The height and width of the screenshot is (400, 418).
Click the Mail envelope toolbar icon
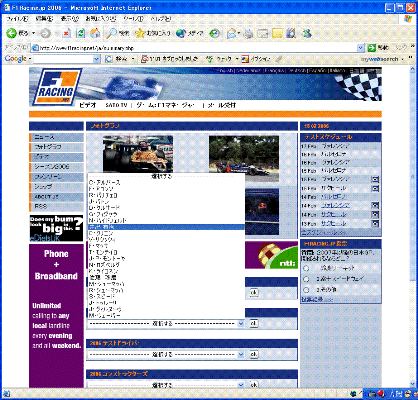point(231,33)
